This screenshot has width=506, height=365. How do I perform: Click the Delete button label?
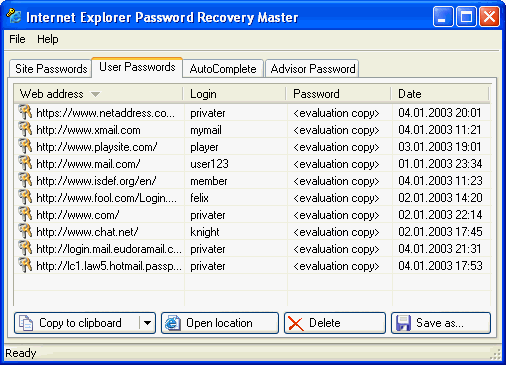pos(325,323)
